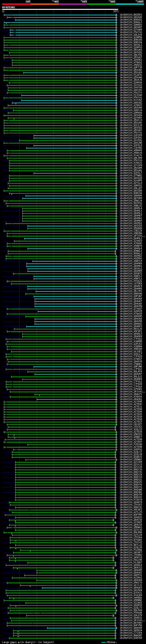Select the UniRef100_Q8LPU1 label
This screenshot has width=146, height=644.
(131, 55)
